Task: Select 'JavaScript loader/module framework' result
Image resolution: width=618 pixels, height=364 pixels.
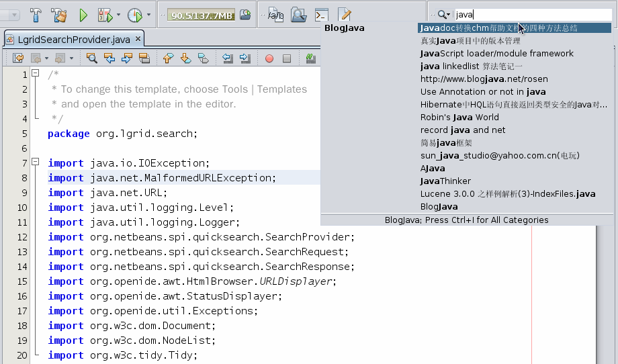Action: coord(515,53)
